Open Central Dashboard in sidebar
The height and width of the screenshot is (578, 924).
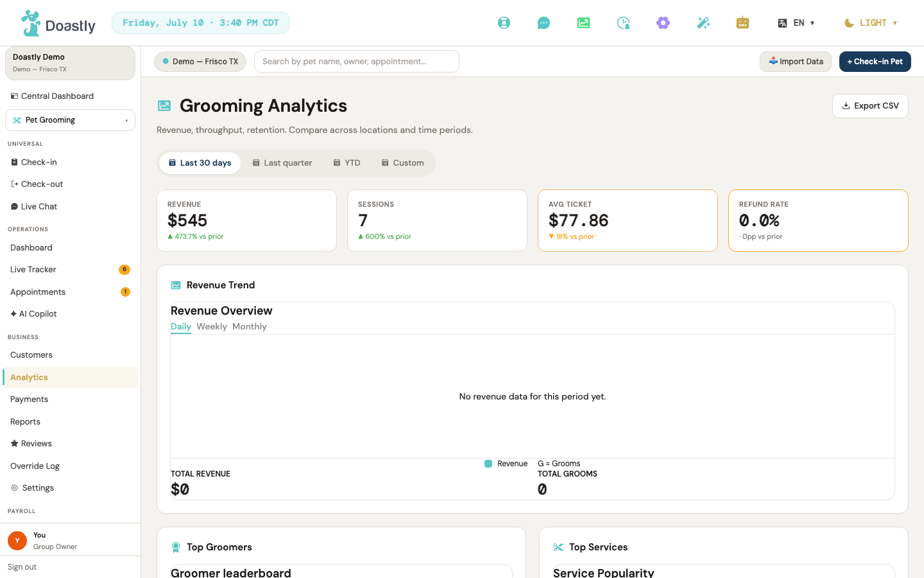click(70, 96)
